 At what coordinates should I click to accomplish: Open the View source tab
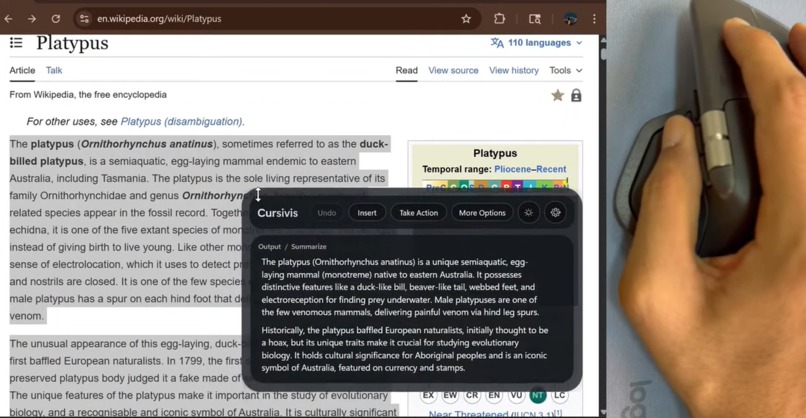coord(453,70)
